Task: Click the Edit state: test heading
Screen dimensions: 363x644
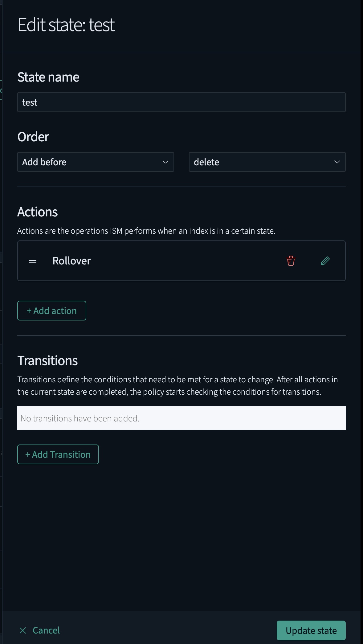Action: [66, 25]
